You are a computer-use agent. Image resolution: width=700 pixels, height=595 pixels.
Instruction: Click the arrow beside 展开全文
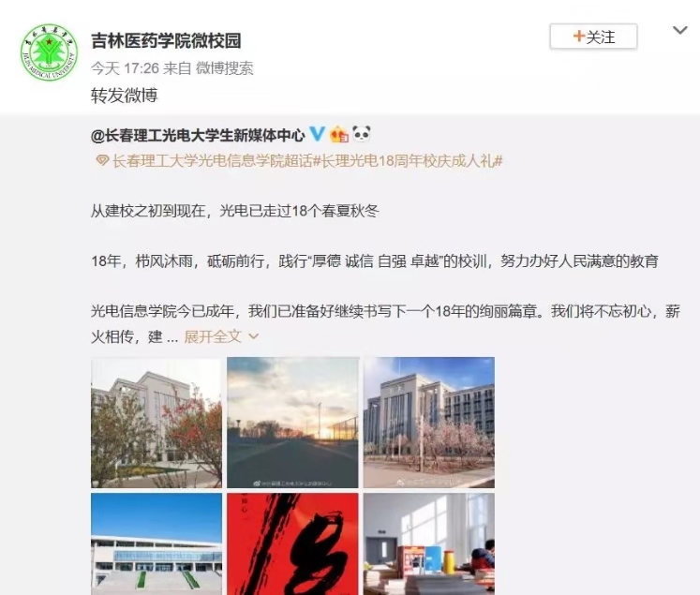(x=254, y=336)
